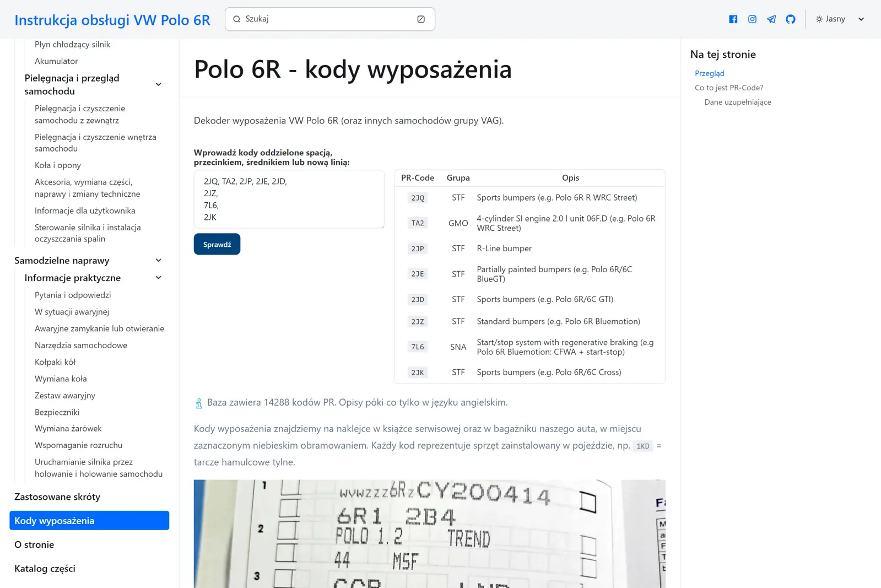The height and width of the screenshot is (588, 881).
Task: Open Katalog części menu item
Action: point(45,569)
